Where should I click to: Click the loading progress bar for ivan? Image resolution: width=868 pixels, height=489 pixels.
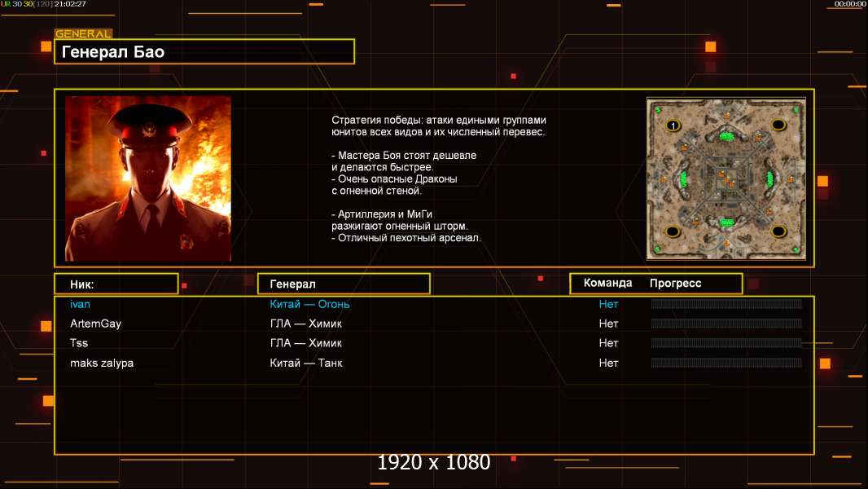[x=726, y=304]
